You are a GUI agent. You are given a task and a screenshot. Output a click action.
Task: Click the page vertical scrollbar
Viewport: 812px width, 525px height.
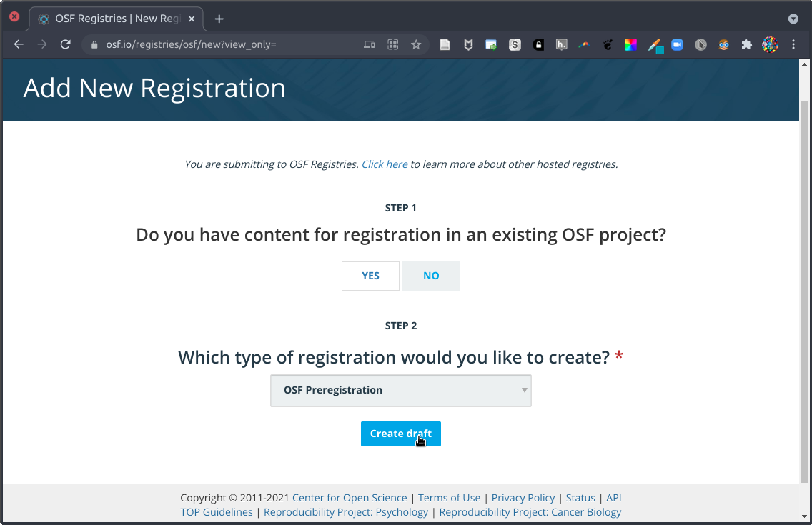click(x=805, y=286)
